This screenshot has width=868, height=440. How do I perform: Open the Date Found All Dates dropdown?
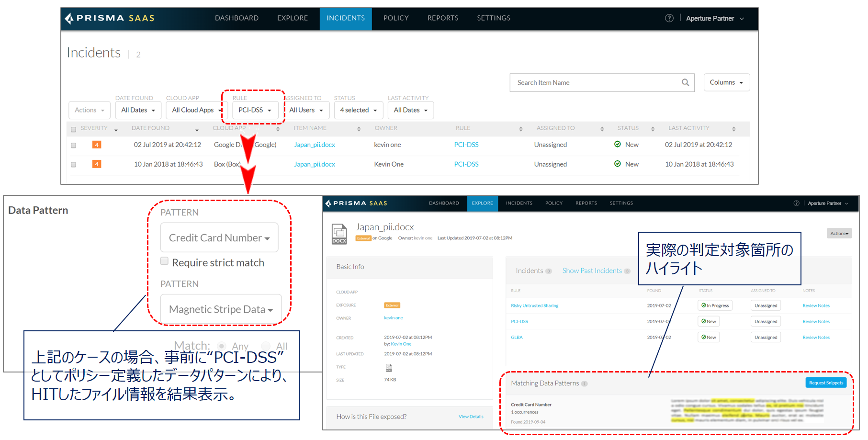pos(138,110)
